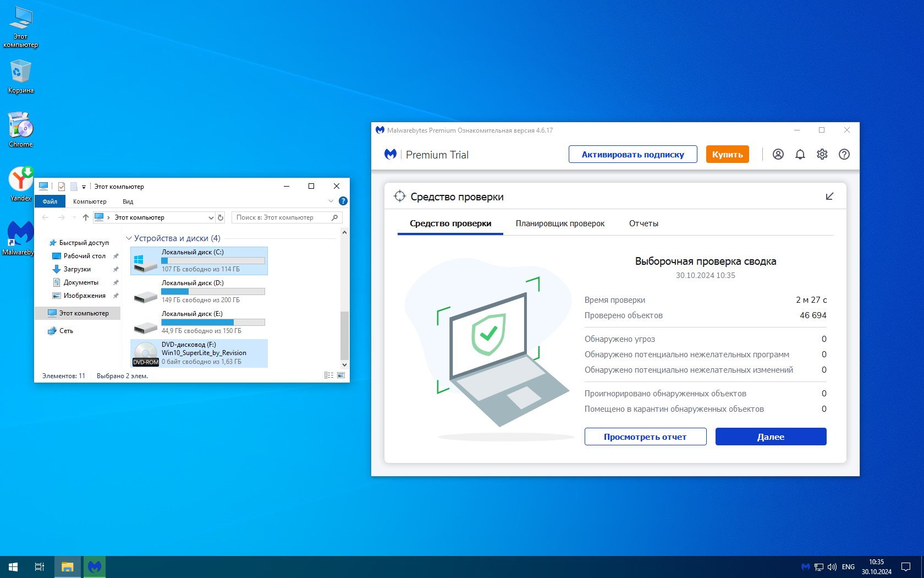Click the magnifier in the Explorer search box
The width and height of the screenshot is (924, 578).
click(334, 217)
